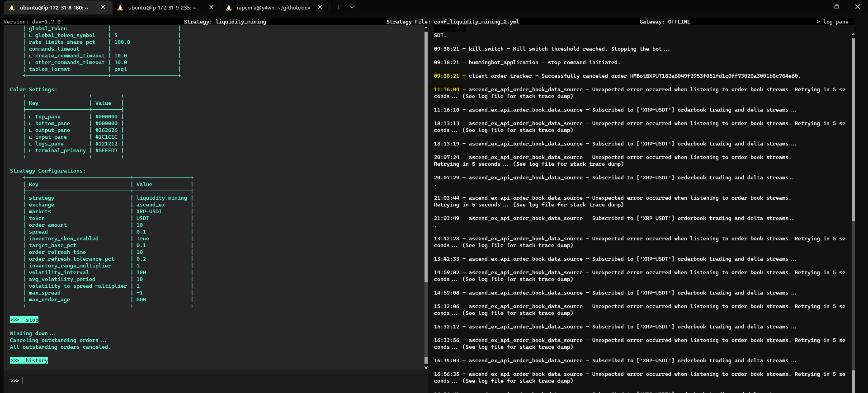Click 11:16:04 unexpected error log entry
The height and width of the screenshot is (393, 868).
pos(639,93)
